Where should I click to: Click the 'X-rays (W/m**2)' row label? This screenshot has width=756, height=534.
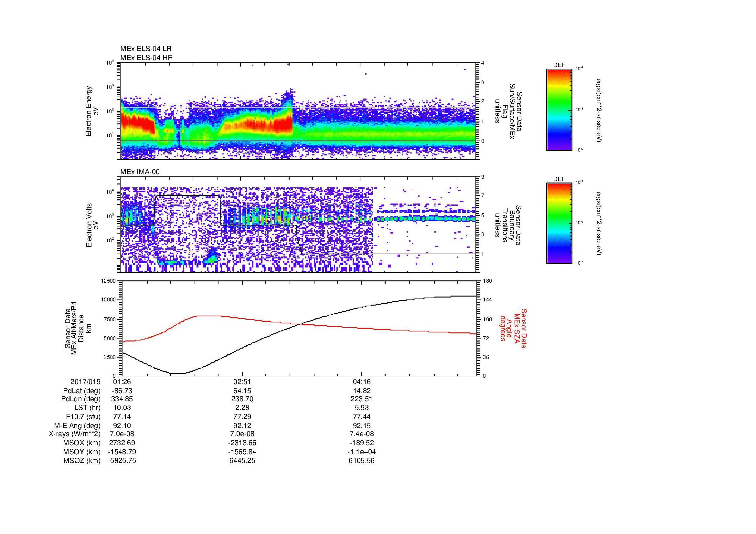(x=75, y=434)
